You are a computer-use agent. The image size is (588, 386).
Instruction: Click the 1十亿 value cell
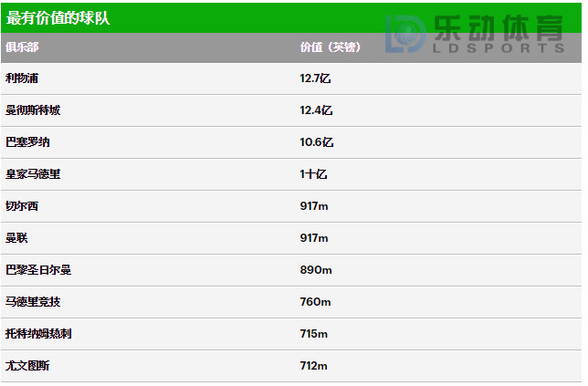point(313,174)
